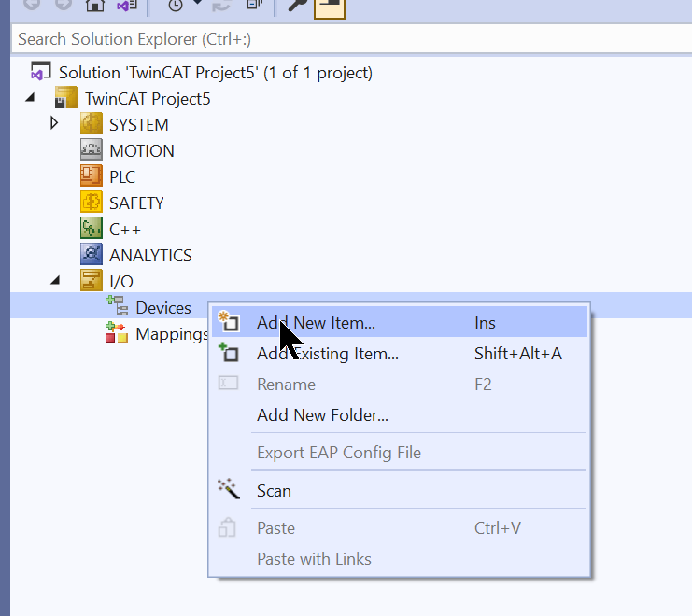Image resolution: width=692 pixels, height=616 pixels.
Task: Click the MOTION node icon
Action: click(x=92, y=150)
